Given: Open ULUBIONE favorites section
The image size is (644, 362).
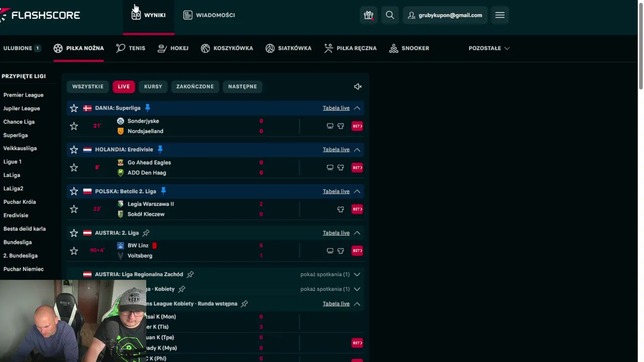Looking at the screenshot, I should click(x=22, y=48).
